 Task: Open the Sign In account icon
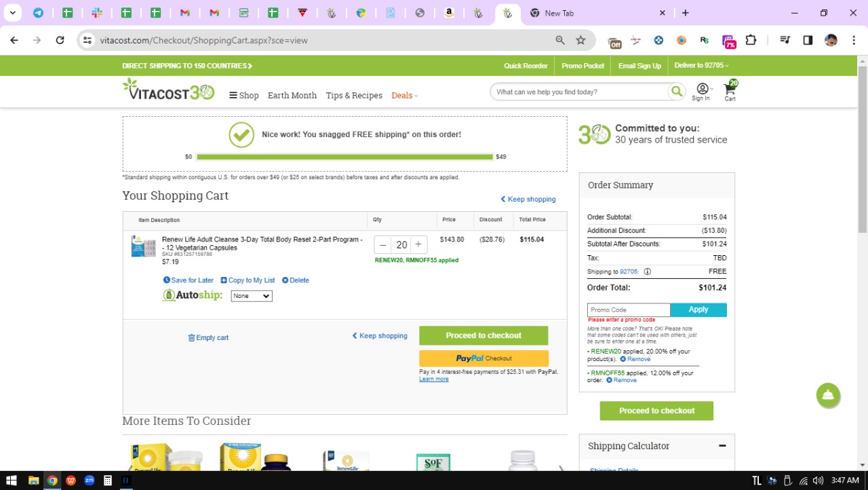click(x=701, y=92)
